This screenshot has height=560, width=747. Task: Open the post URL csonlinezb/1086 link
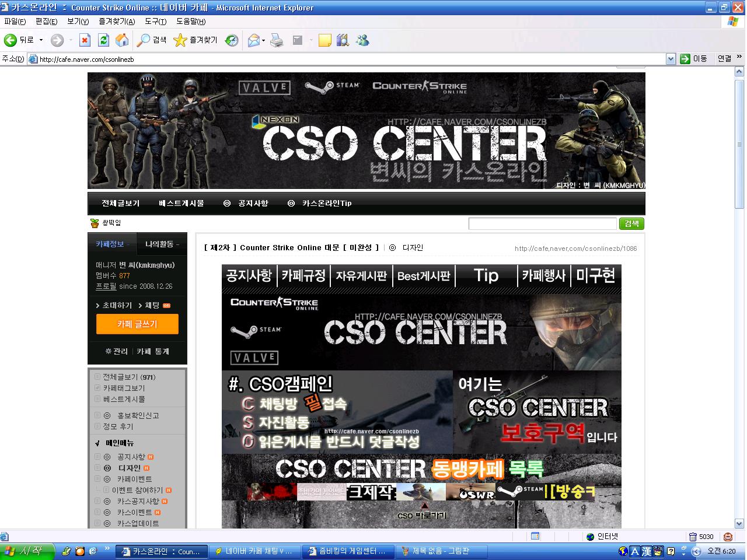coord(575,249)
